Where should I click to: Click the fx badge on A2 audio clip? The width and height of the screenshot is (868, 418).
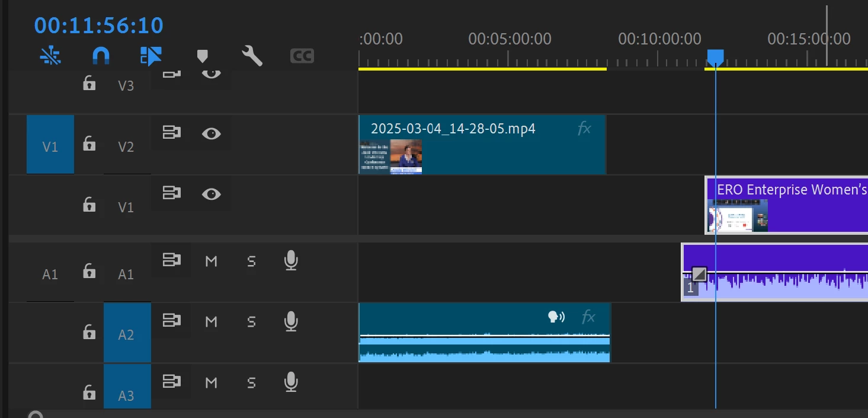pos(588,317)
